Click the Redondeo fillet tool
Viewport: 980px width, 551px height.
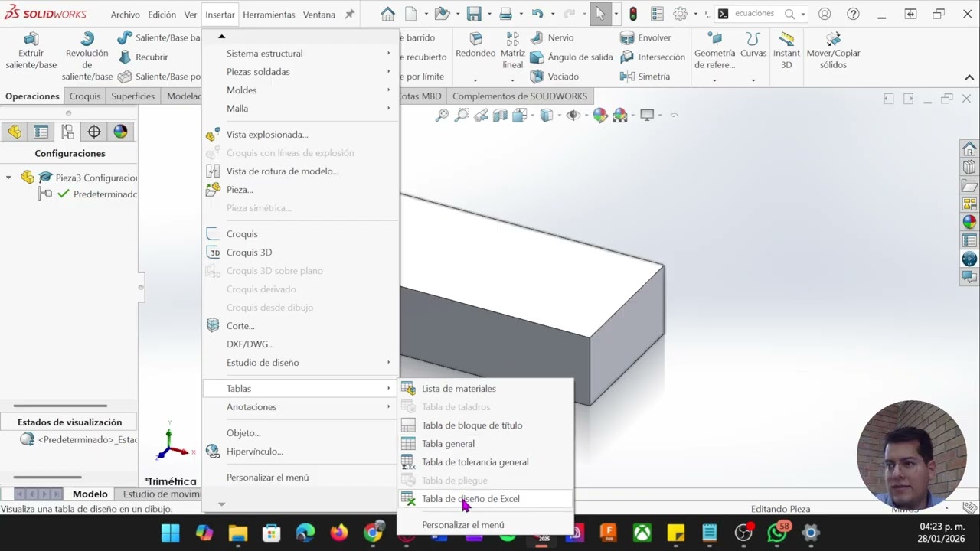coord(475,47)
